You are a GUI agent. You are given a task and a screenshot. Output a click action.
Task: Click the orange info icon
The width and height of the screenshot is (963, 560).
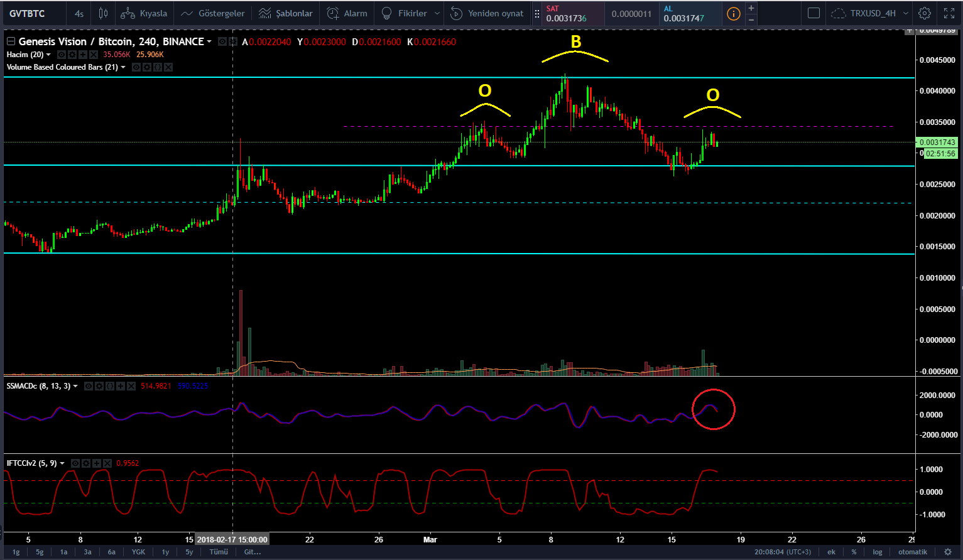click(733, 14)
